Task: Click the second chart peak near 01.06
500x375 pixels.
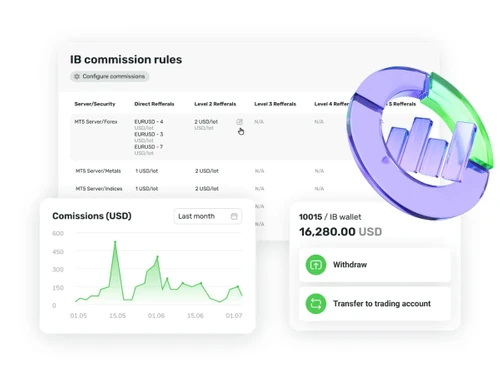Action: click(158, 257)
